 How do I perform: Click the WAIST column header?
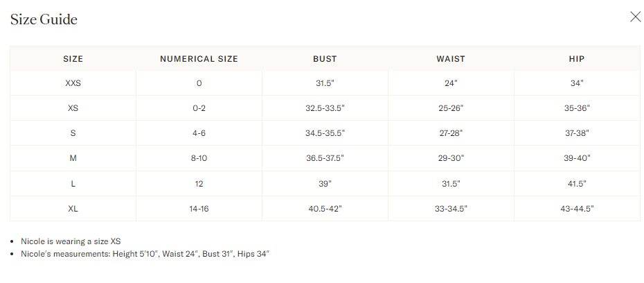pos(451,59)
